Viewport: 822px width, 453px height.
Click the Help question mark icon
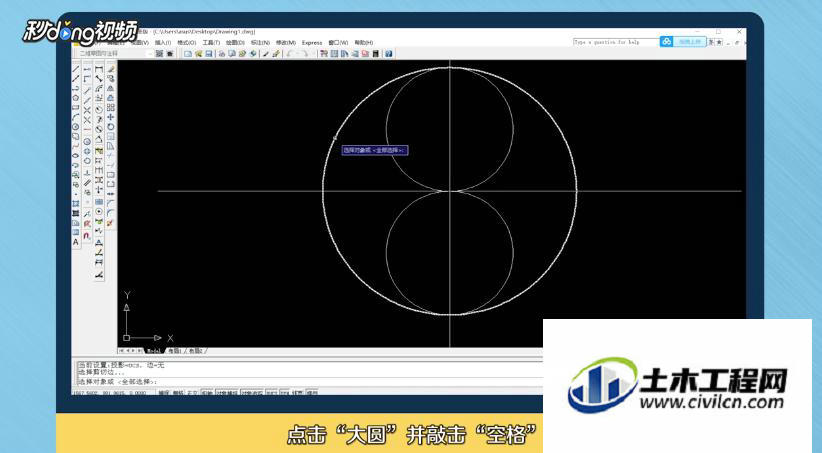click(x=388, y=53)
